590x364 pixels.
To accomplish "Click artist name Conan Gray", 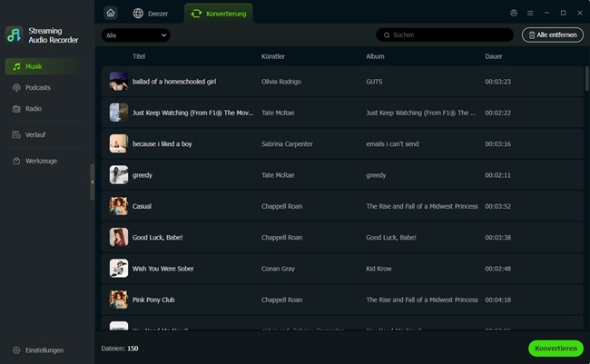I will pyautogui.click(x=278, y=269).
